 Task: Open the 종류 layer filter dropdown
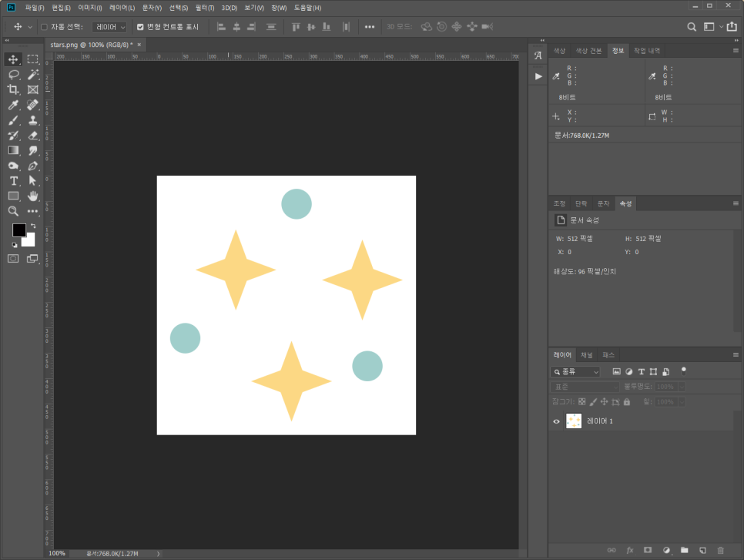point(576,372)
